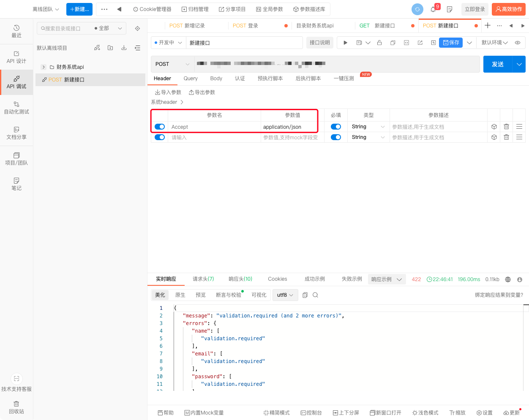Toggle the 必填 switch on the empty row
Screen dimensions: 529x420
(336, 137)
